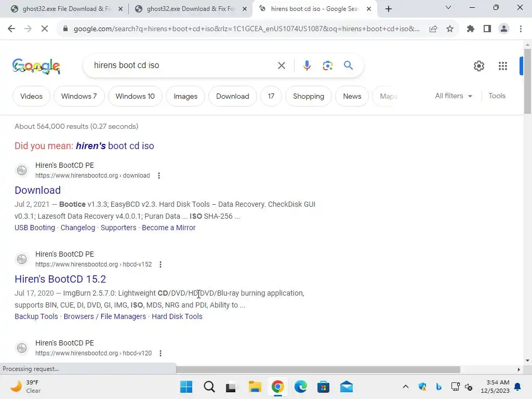Open more options for hbcd-v152 result

[161, 264]
